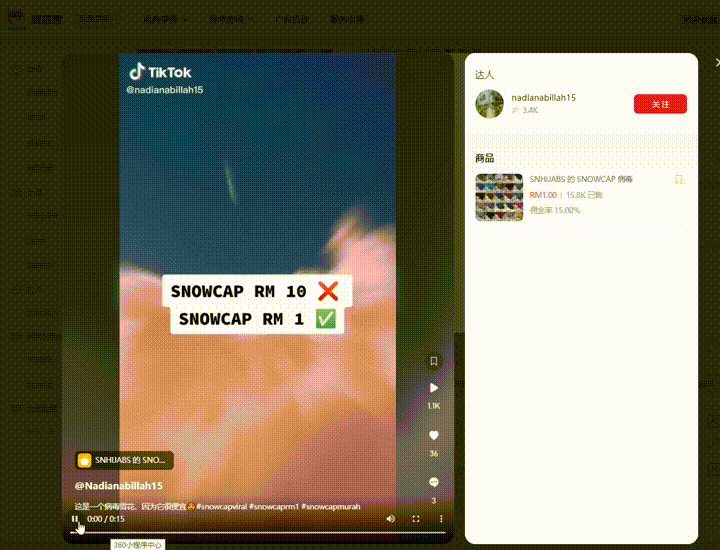The height and width of the screenshot is (550, 720).
Task: Open the SNOWCAP product thumbnail image
Action: 499,197
